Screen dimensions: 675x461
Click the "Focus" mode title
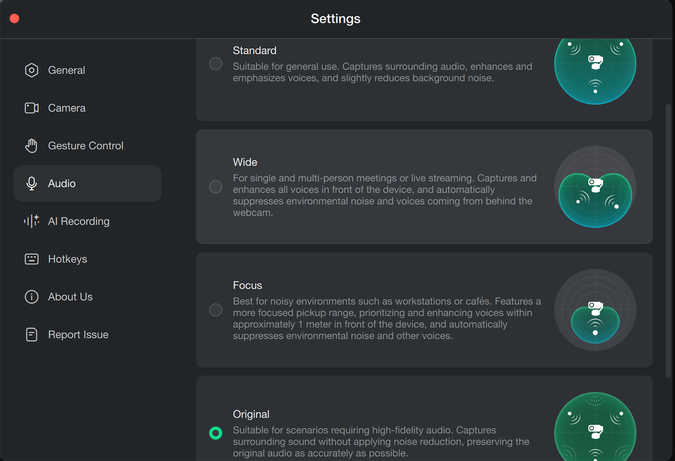(x=247, y=285)
